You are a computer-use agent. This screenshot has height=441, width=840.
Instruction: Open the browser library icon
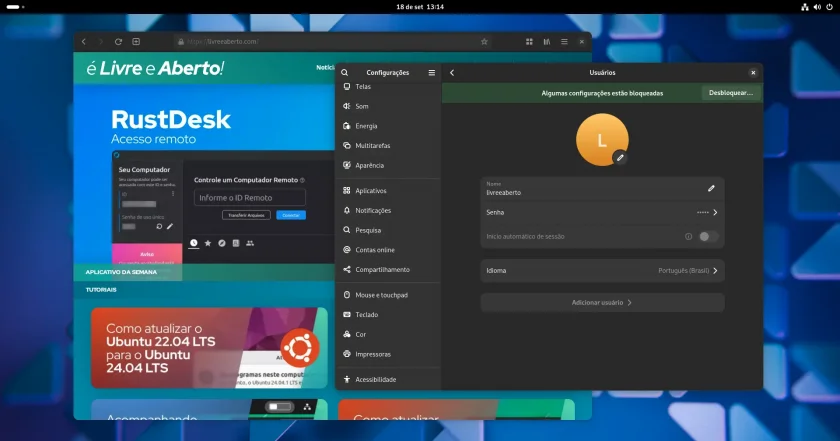tap(546, 41)
